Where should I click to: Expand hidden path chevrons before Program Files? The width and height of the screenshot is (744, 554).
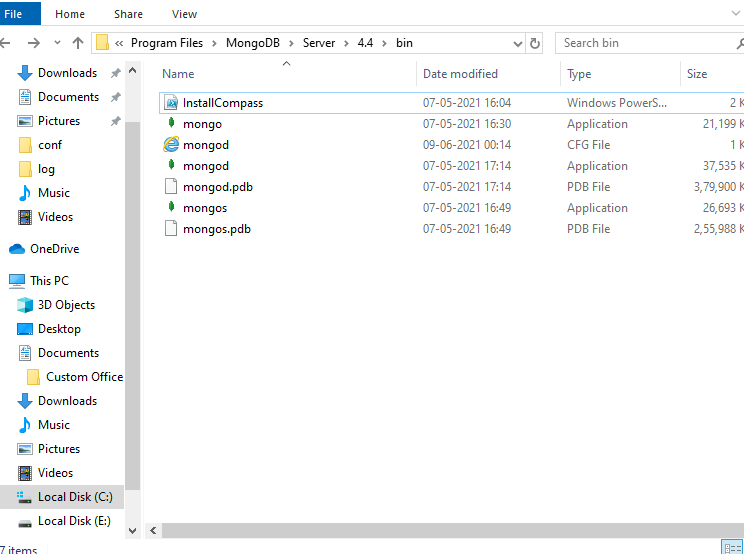click(x=120, y=43)
